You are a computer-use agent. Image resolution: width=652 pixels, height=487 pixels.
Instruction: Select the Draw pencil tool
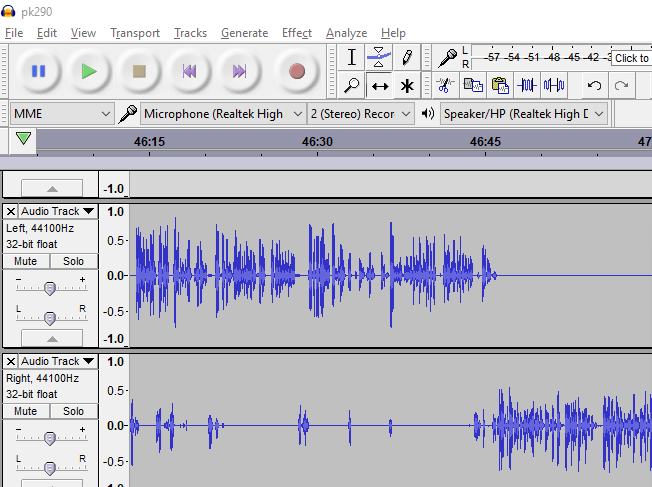coord(407,57)
